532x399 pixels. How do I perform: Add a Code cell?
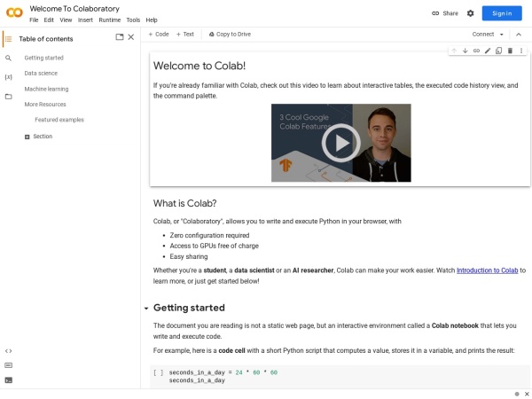click(x=159, y=35)
